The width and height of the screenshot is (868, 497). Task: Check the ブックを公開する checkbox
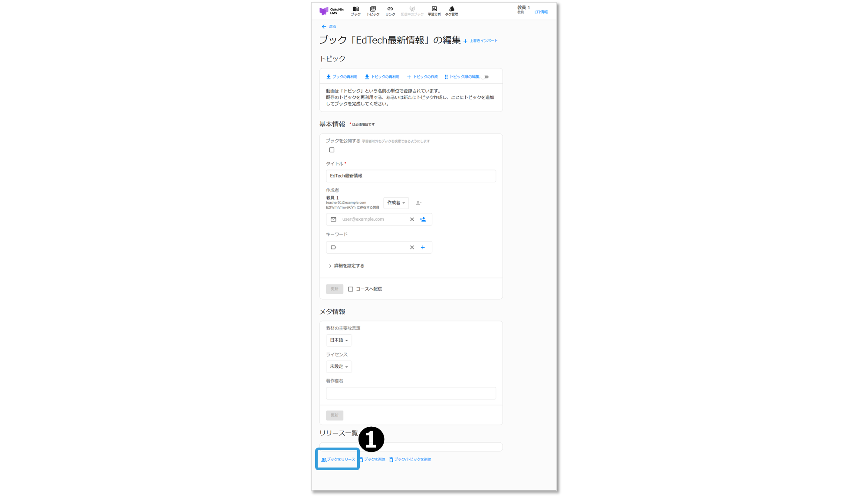pyautogui.click(x=332, y=150)
